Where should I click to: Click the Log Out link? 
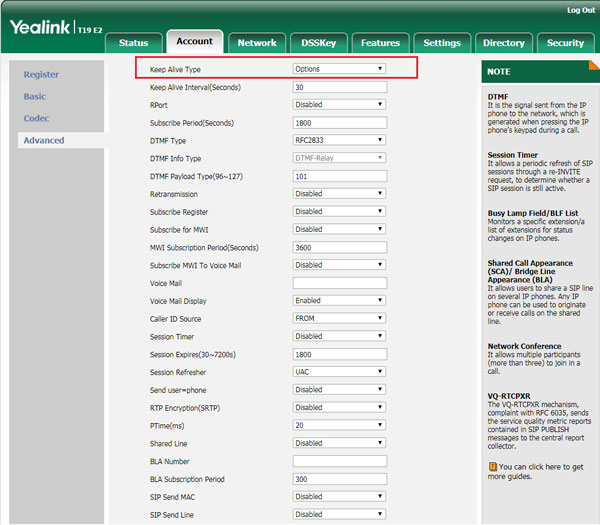(580, 10)
